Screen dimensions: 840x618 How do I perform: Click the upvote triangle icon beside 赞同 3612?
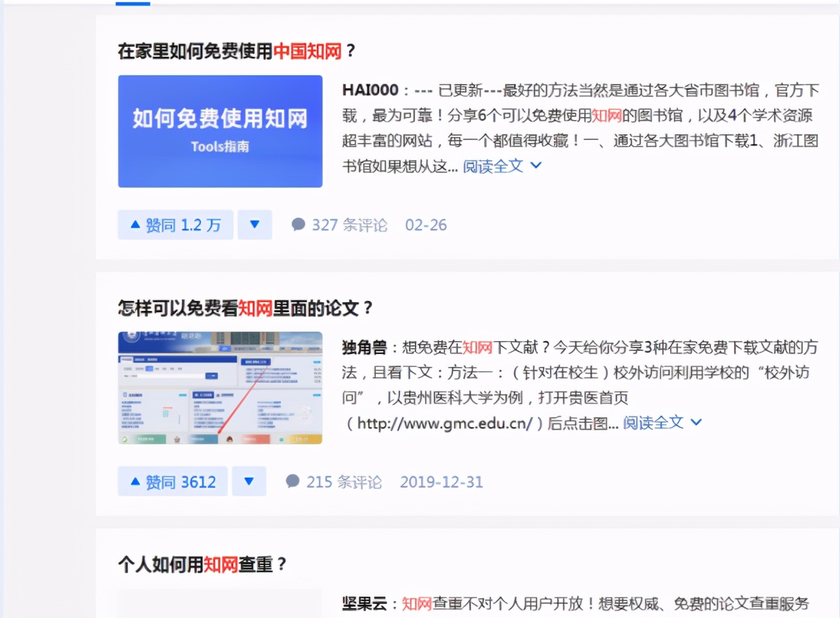pyautogui.click(x=135, y=481)
